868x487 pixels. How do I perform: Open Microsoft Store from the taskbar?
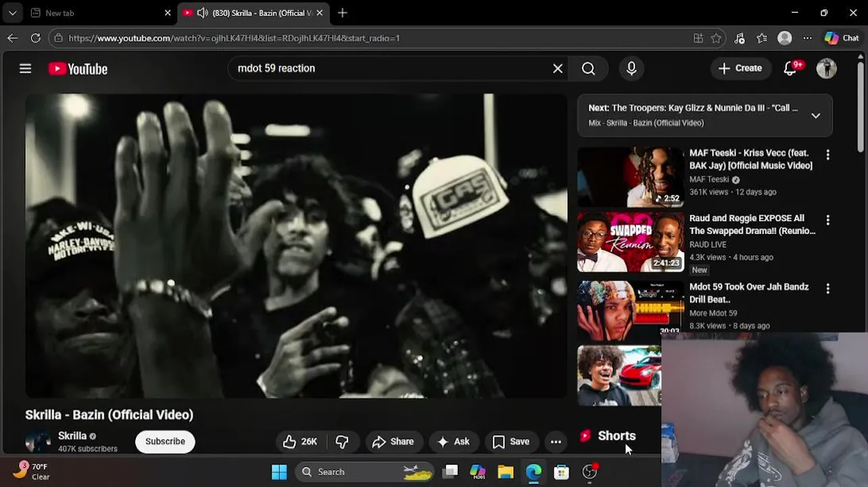click(x=562, y=472)
